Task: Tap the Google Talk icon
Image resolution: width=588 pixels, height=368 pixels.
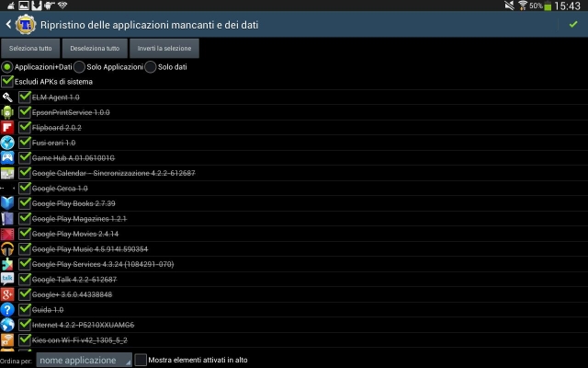Action: [x=7, y=279]
